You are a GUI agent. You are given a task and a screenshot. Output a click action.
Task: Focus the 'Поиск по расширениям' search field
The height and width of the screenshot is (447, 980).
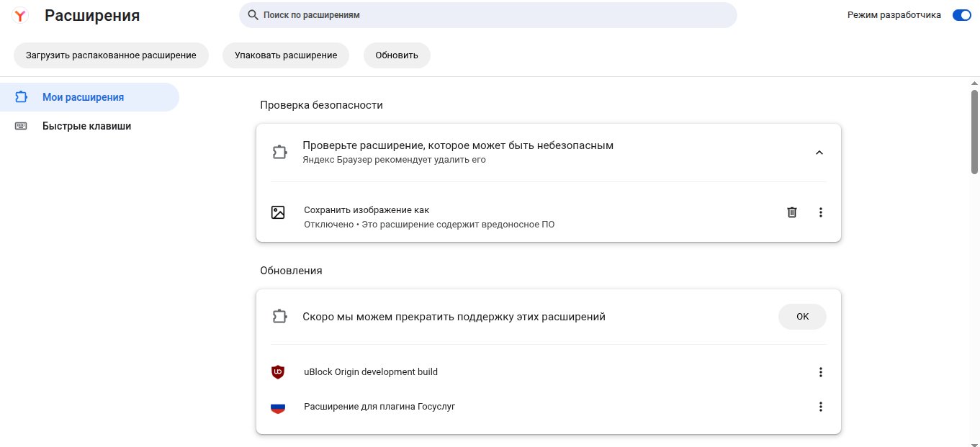490,15
